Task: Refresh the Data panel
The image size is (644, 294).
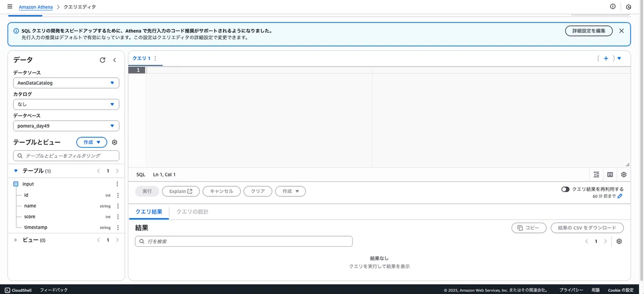Action: tap(103, 60)
